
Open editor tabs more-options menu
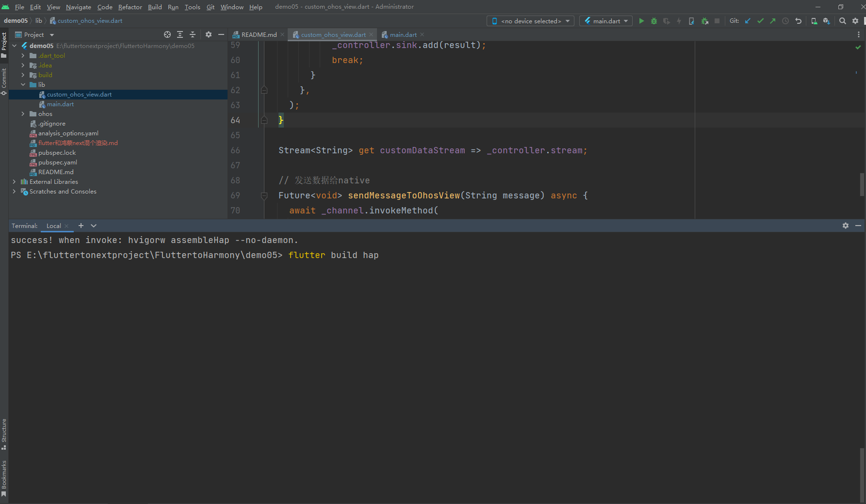(x=859, y=34)
